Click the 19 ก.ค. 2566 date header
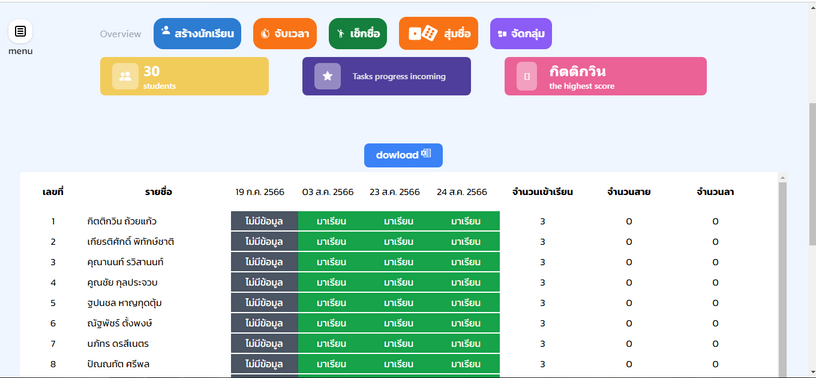816x378 pixels. click(260, 192)
